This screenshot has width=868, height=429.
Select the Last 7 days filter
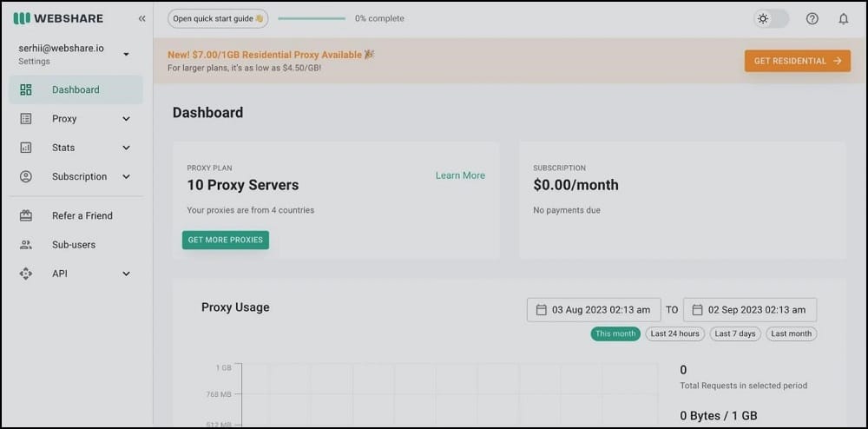[x=735, y=333]
